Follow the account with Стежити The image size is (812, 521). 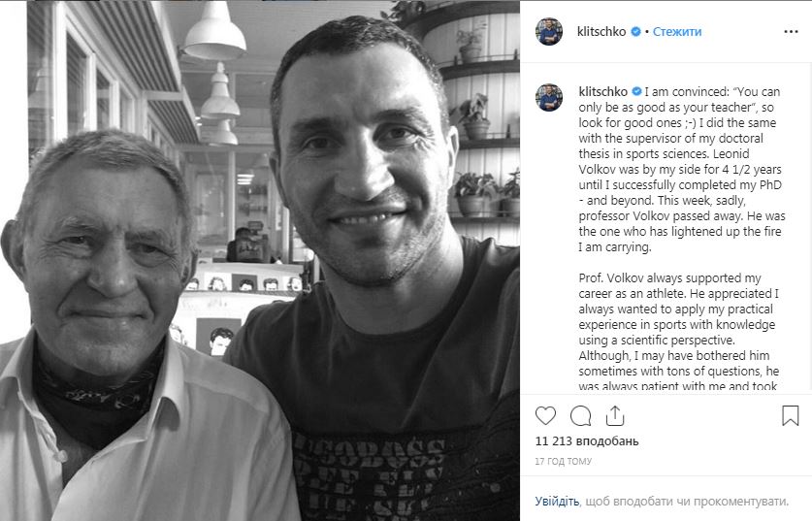point(677,32)
